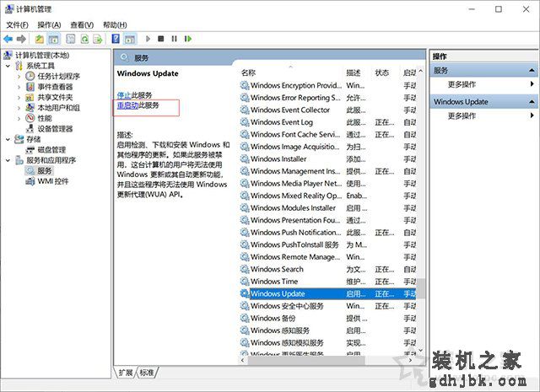Expand the 事件查看器 tree node

click(x=19, y=87)
